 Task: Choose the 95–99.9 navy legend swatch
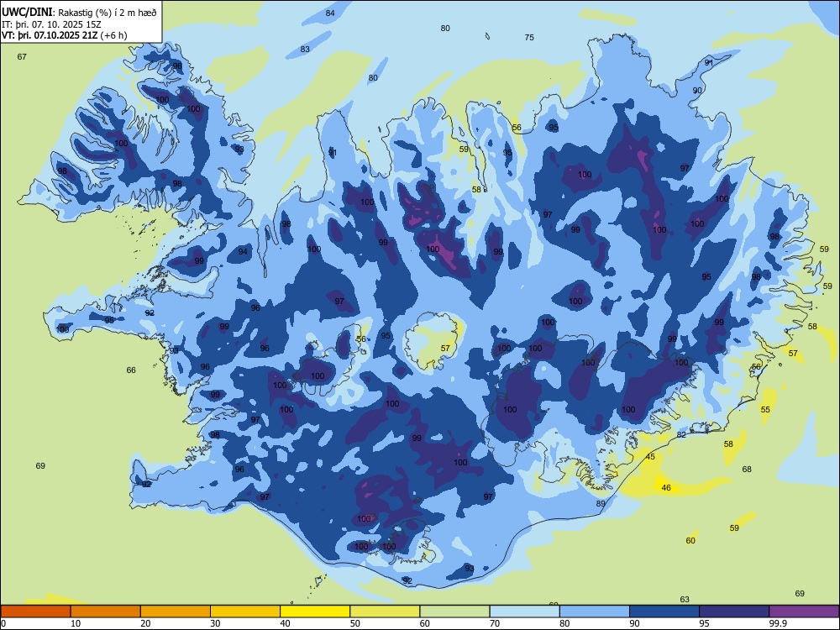[x=734, y=612]
